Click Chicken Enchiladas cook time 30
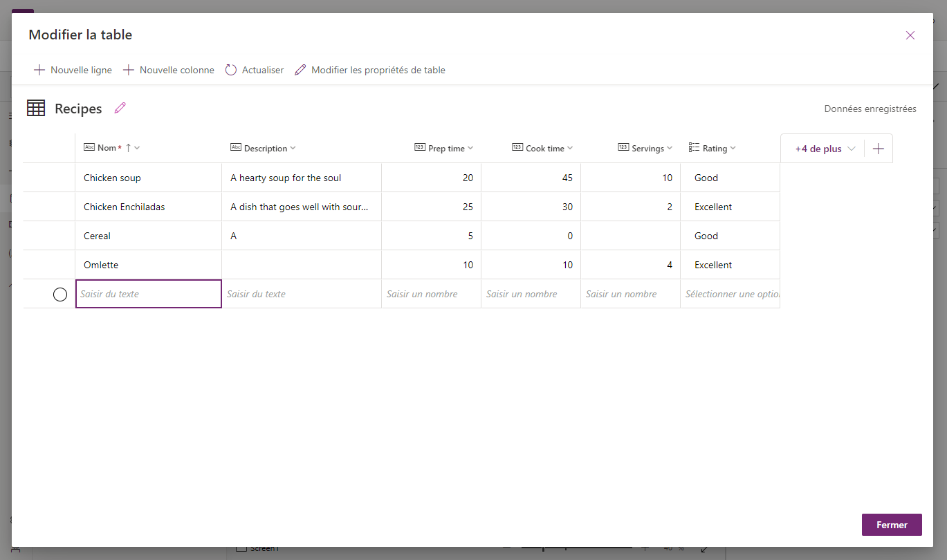The image size is (947, 560). tap(531, 207)
